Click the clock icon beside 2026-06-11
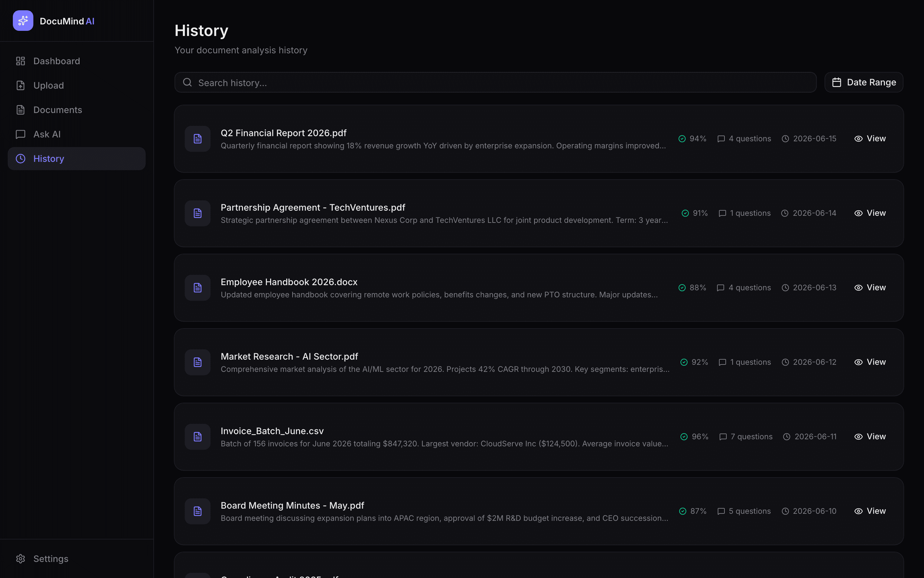The height and width of the screenshot is (578, 924). [x=787, y=437]
